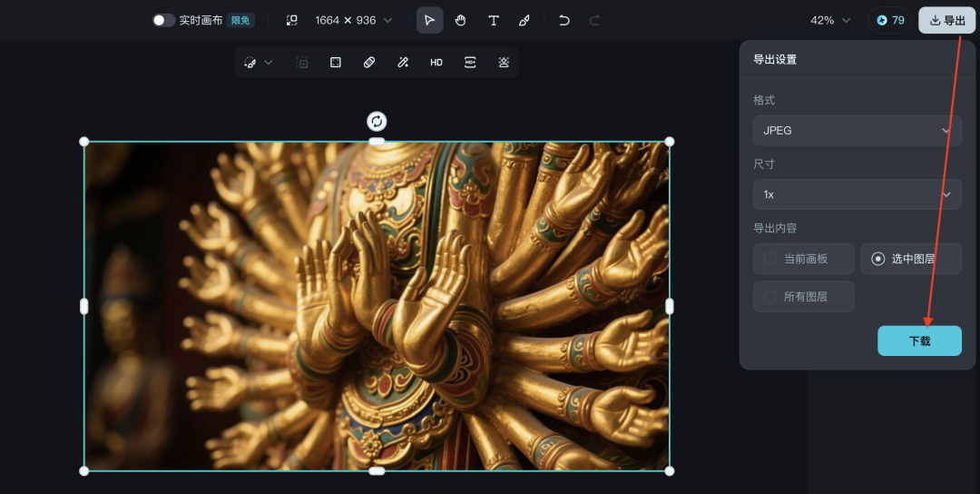Choose the Text tool
Screen dimensions: 980x494
[x=493, y=20]
